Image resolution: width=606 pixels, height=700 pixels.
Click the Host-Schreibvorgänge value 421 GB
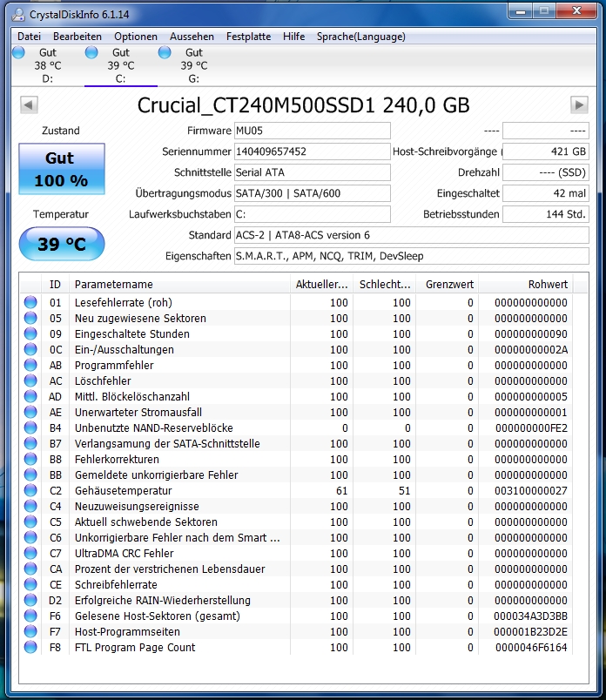pos(546,151)
